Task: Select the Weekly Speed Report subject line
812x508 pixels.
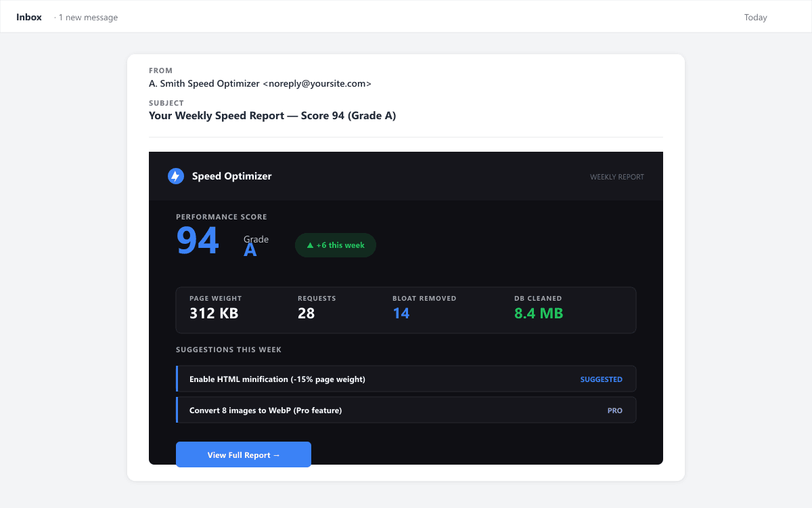Action: coord(272,116)
